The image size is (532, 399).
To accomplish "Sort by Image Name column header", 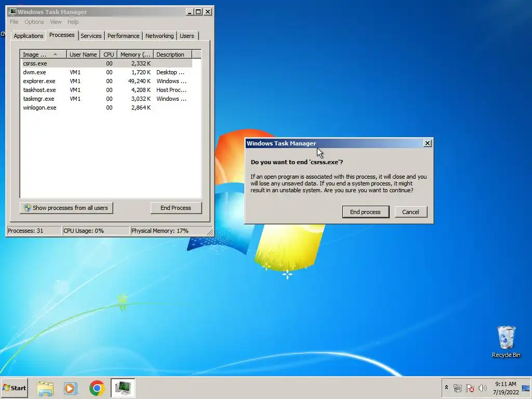I will [x=43, y=55].
